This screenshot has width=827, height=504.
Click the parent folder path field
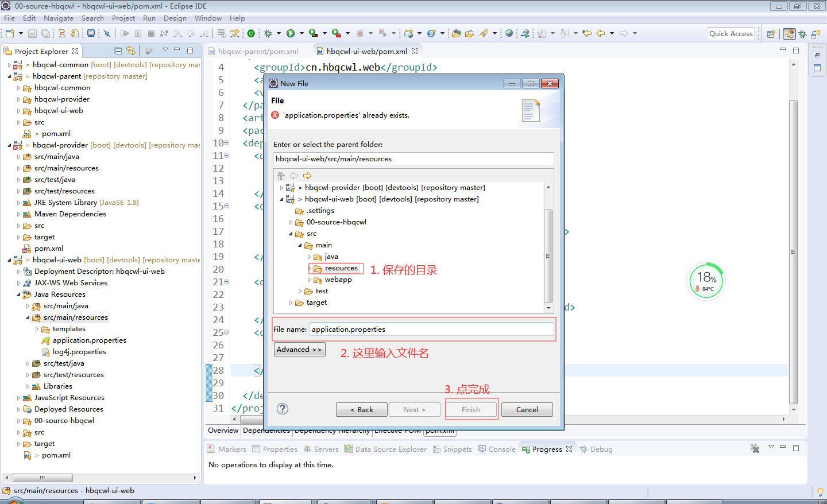[413, 159]
